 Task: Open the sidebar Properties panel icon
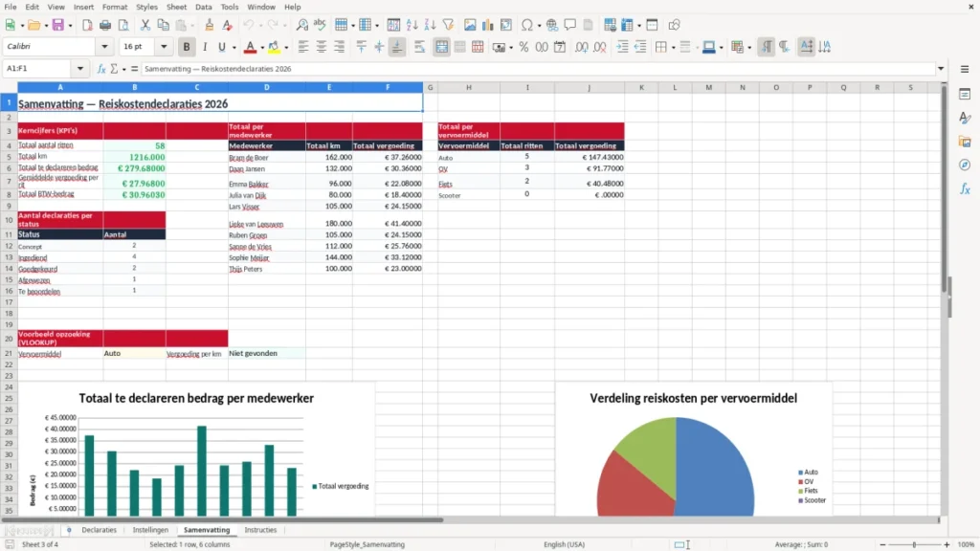tap(965, 94)
